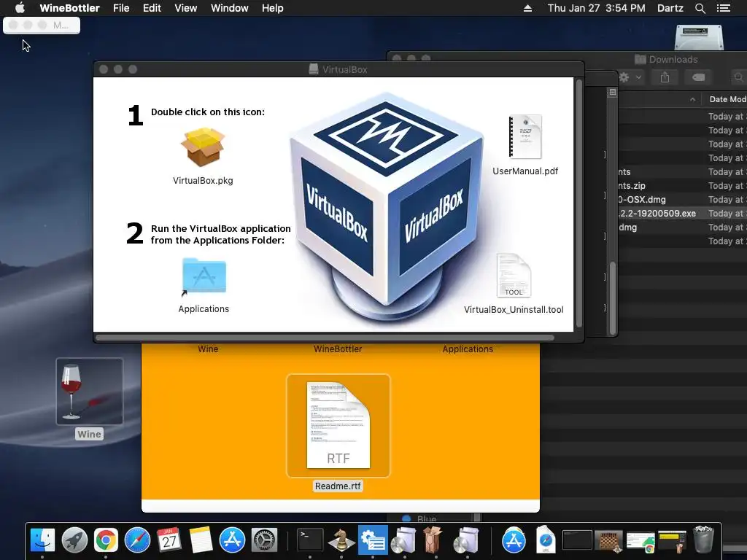The height and width of the screenshot is (560, 747).
Task: Launch Safari compass icon in dock
Action: [x=137, y=540]
